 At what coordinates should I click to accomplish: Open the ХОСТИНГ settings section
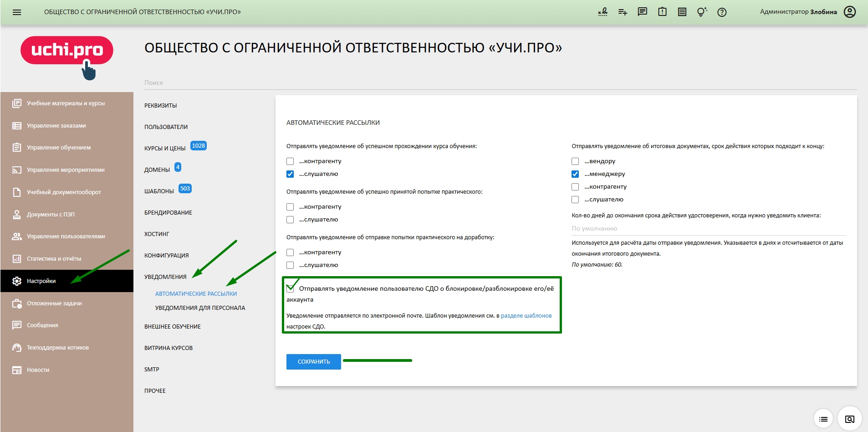[157, 234]
